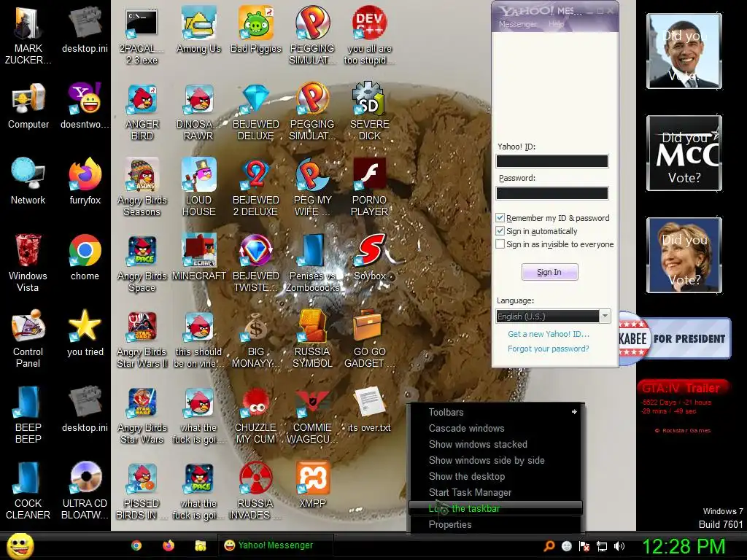
Task: Click Get a new Yahoo! ID link
Action: point(549,334)
